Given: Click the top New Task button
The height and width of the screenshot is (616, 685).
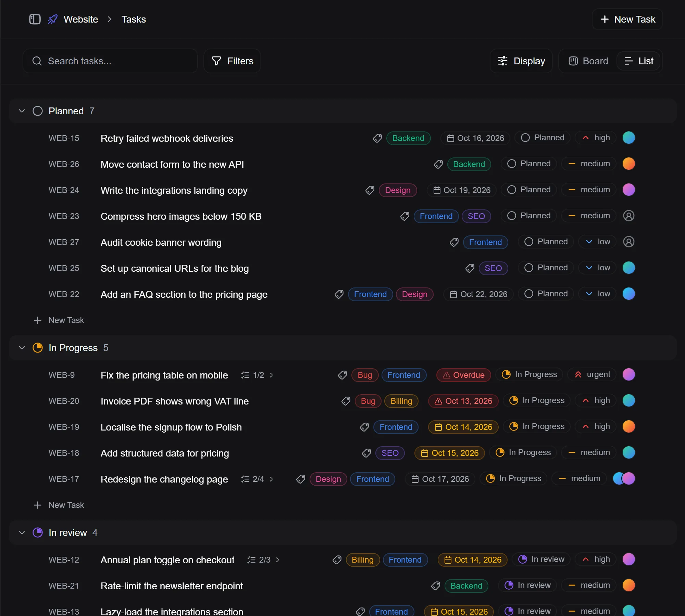Looking at the screenshot, I should [627, 19].
